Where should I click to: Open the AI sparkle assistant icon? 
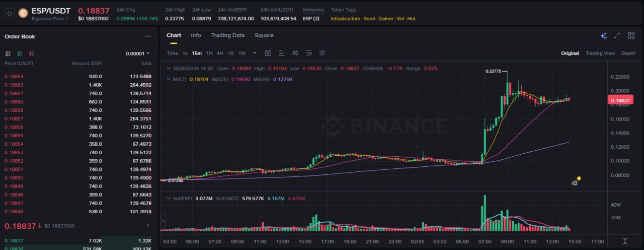pyautogui.click(x=603, y=36)
